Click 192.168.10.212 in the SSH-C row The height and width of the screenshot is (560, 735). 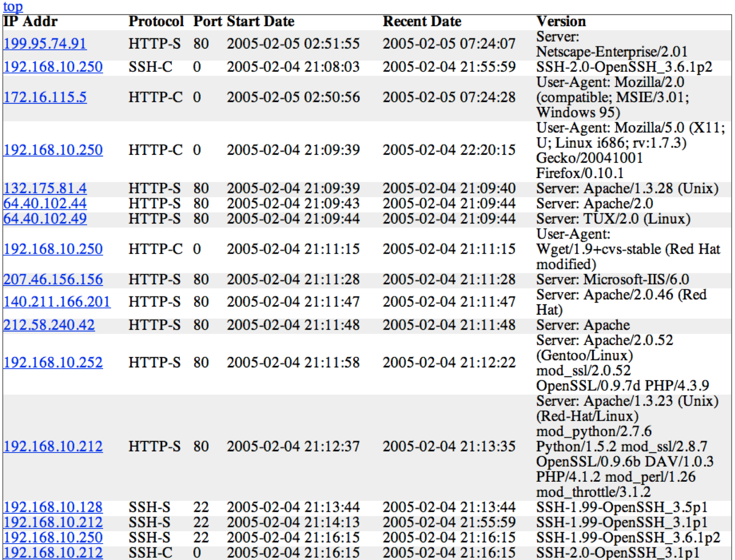[53, 553]
